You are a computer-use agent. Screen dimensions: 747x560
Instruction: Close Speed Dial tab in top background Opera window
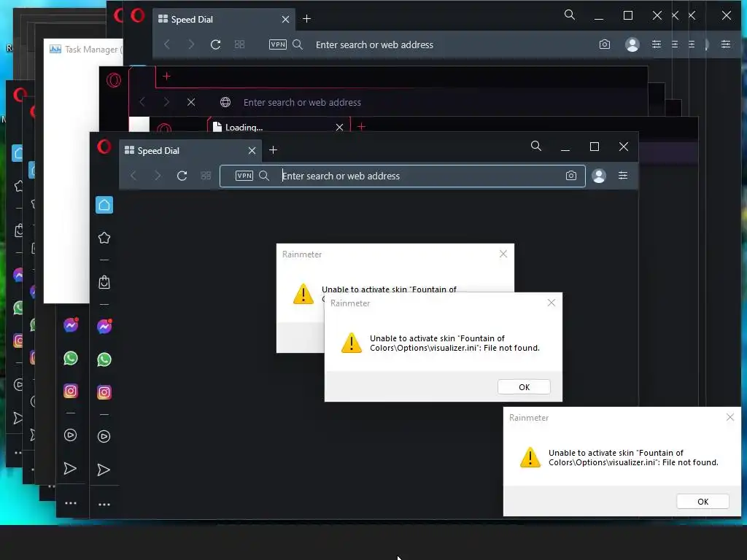[285, 19]
